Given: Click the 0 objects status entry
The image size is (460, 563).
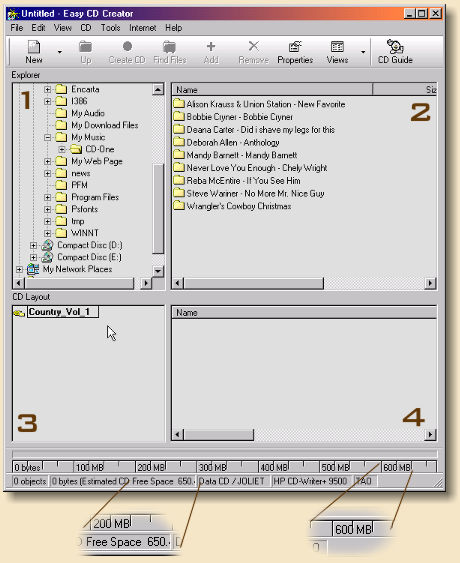Looking at the screenshot, I should [30, 481].
